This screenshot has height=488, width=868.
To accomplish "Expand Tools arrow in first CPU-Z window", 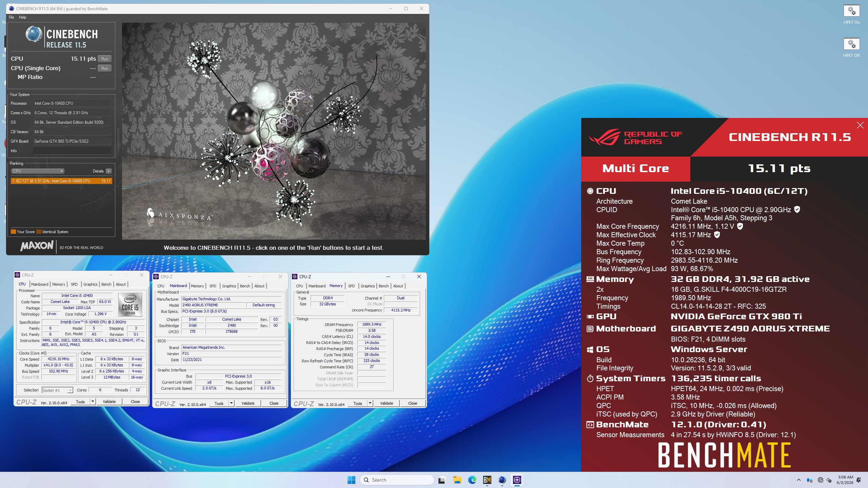I will (92, 402).
